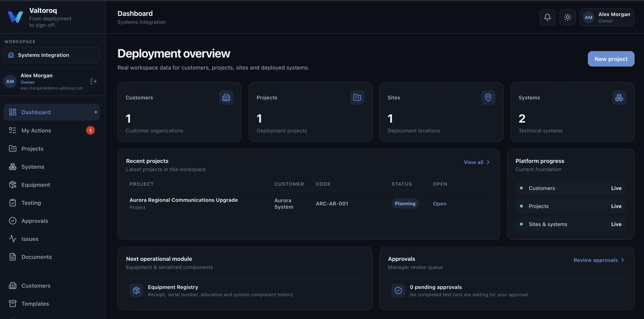Image resolution: width=644 pixels, height=319 pixels.
Task: Click Aurora Regional Communications Upgrade project name
Action: 184,200
